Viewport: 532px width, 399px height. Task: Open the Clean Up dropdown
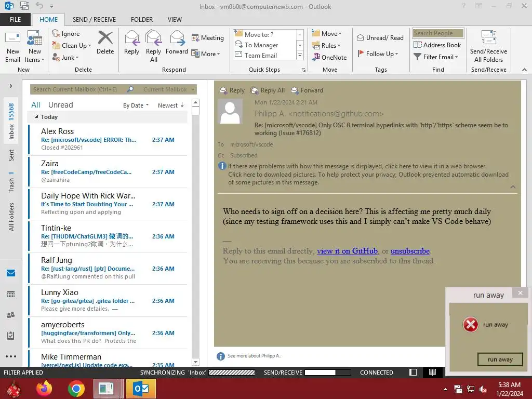72,46
